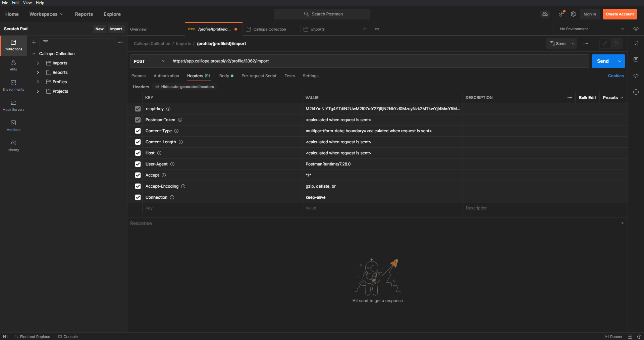Open headers table column options menu
This screenshot has height=340, width=644.
click(x=569, y=98)
